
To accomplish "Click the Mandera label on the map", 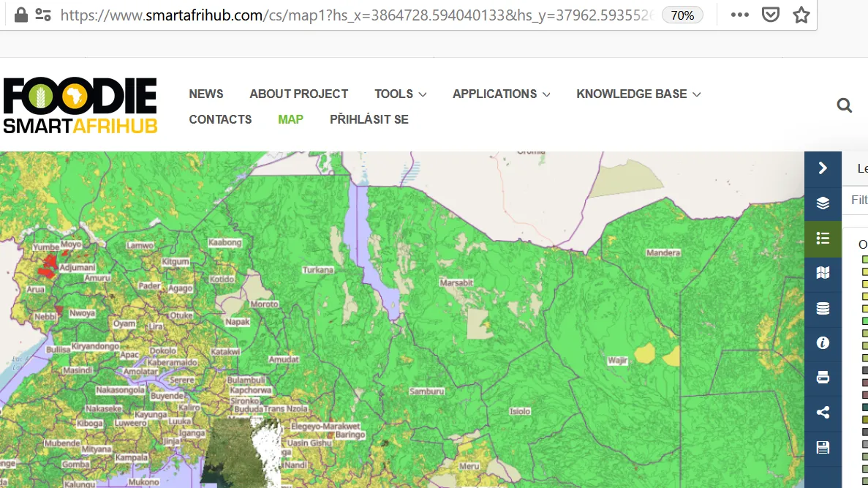I will pyautogui.click(x=663, y=252).
